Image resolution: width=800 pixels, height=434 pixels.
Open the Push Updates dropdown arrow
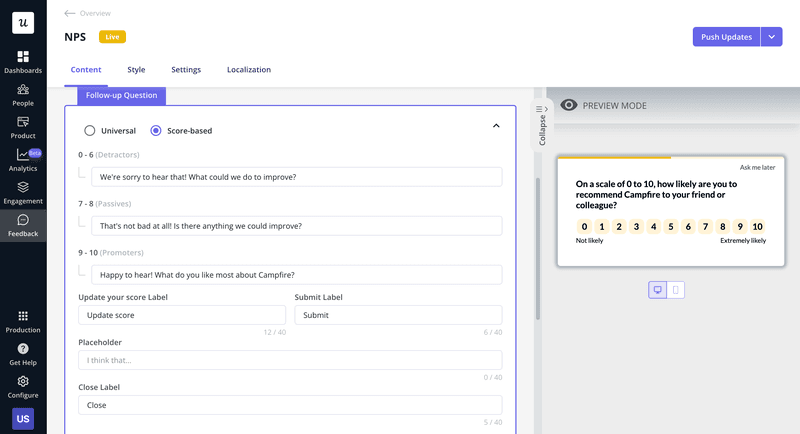click(x=771, y=37)
